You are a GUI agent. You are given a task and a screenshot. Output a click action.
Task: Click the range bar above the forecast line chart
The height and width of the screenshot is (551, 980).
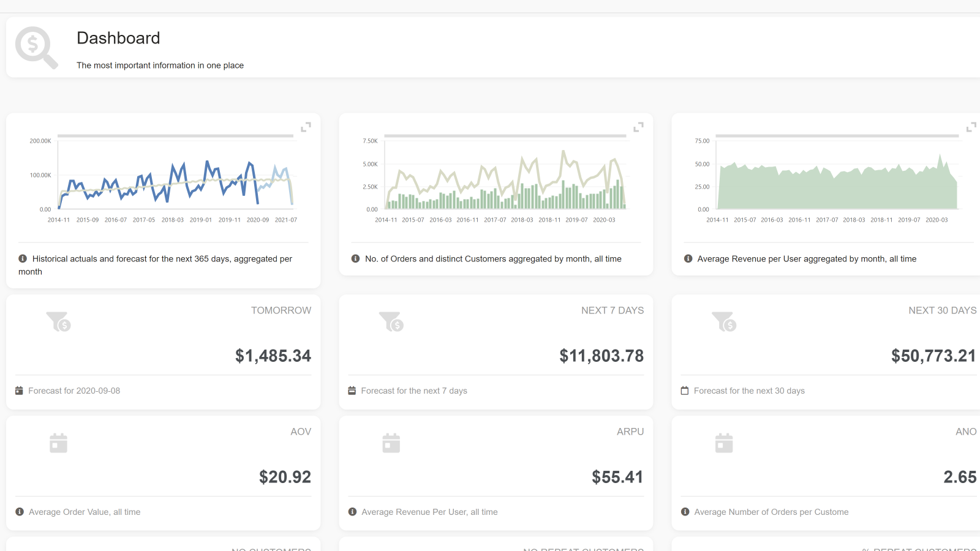point(175,136)
